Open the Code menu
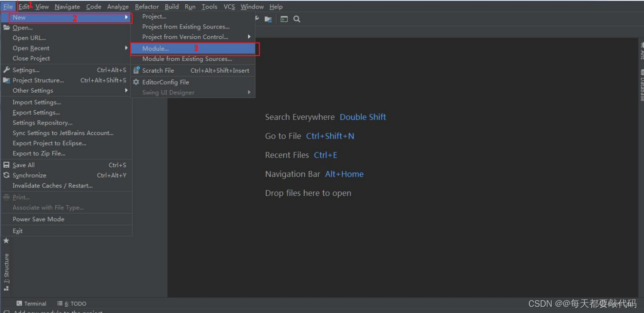 [94, 7]
